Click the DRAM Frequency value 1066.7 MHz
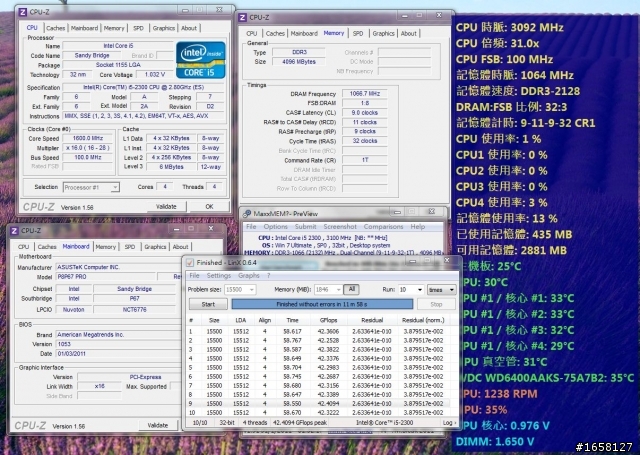 tap(364, 94)
